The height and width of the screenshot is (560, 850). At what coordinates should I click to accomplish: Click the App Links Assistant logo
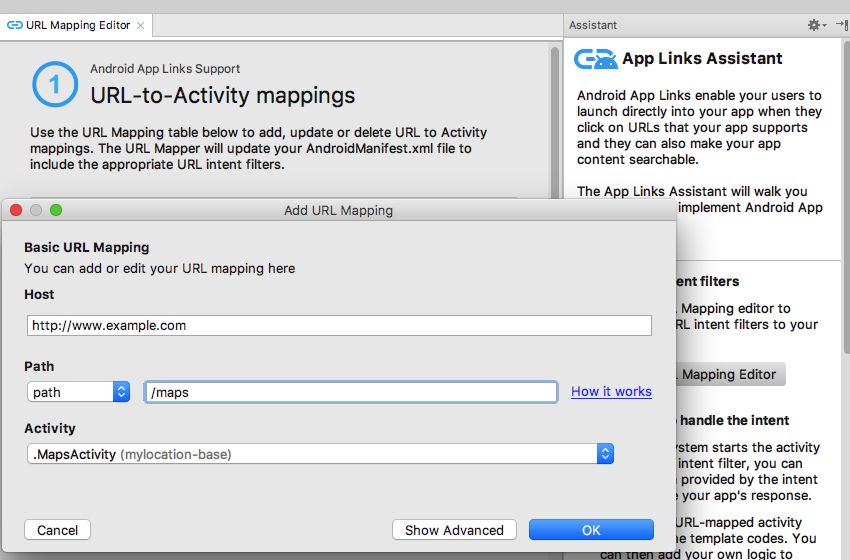click(x=595, y=59)
